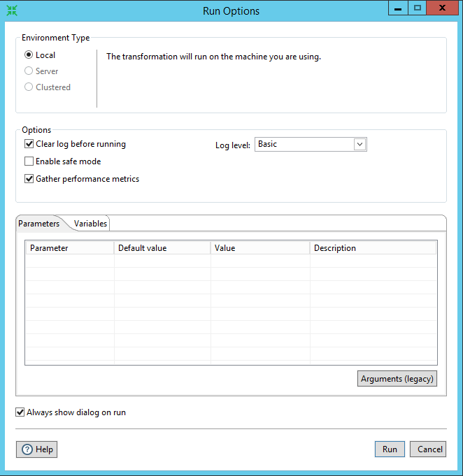The height and width of the screenshot is (476, 463).
Task: Select the Server environment option
Action: pyautogui.click(x=29, y=71)
